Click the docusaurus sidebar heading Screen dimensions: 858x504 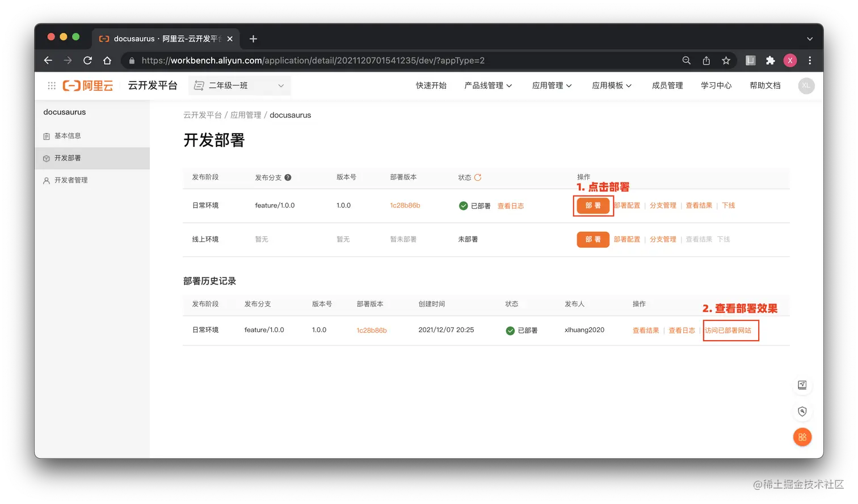coord(65,112)
